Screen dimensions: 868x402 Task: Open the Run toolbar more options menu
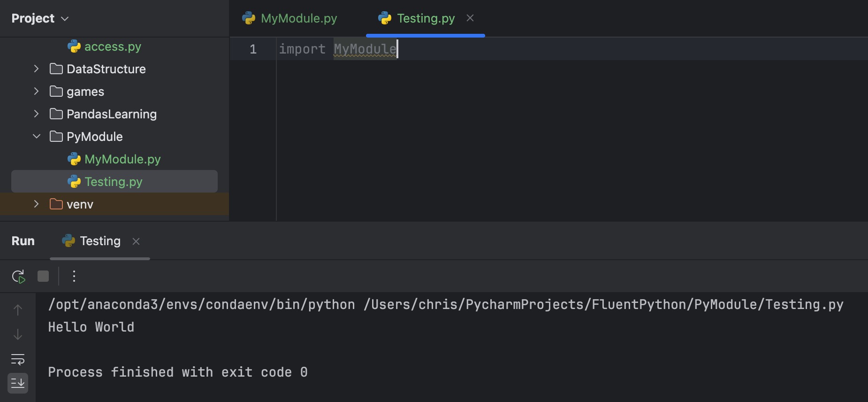[74, 276]
